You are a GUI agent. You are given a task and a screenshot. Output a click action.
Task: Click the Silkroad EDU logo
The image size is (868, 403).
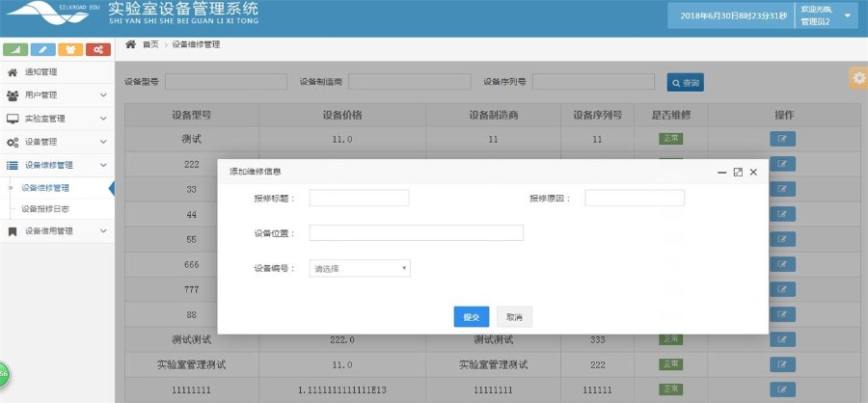click(53, 13)
